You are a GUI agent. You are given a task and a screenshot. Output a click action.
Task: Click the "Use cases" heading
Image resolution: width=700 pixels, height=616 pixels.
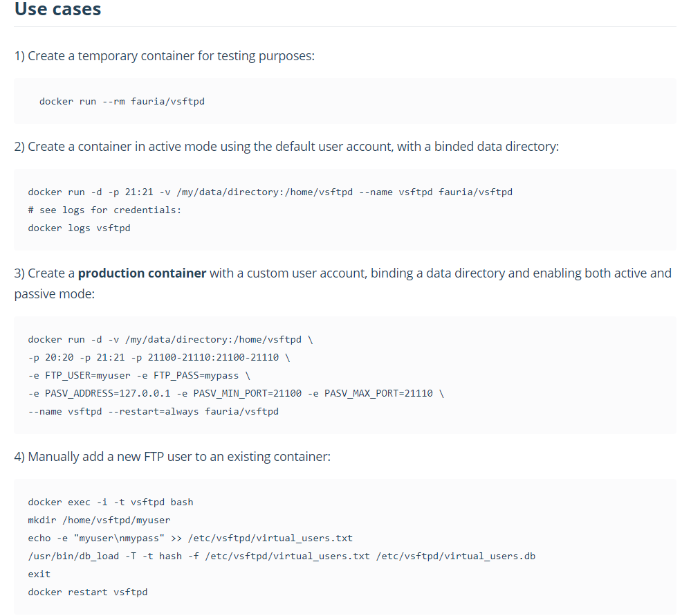click(58, 10)
